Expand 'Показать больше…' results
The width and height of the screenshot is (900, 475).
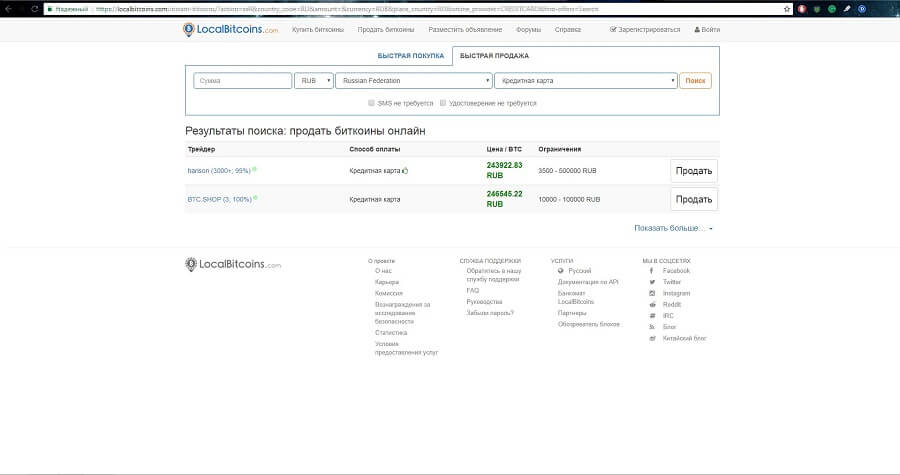click(673, 228)
